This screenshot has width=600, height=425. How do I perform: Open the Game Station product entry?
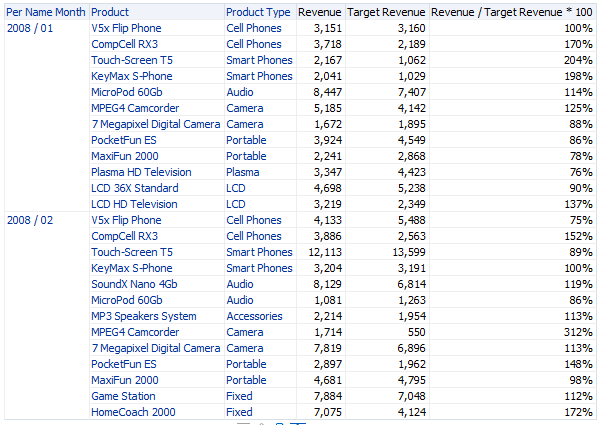125,396
